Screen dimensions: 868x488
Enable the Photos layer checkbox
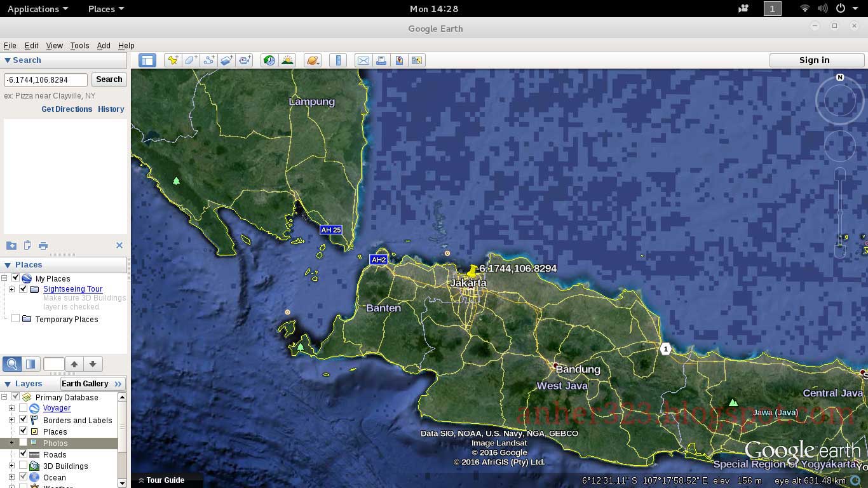tap(24, 443)
